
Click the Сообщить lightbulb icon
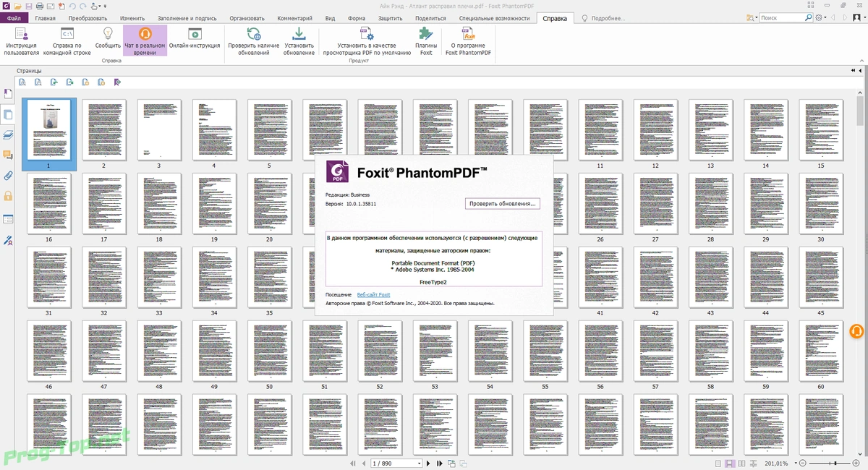(108, 33)
